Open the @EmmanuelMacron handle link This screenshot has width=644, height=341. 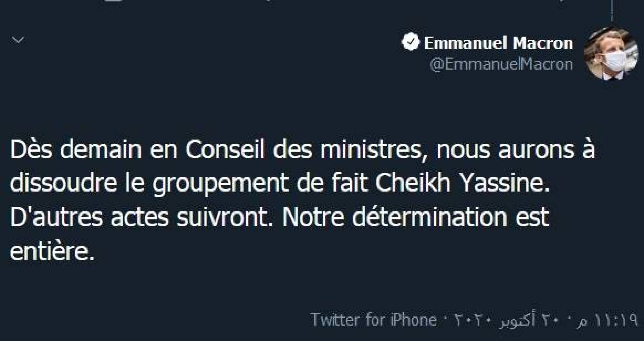pos(501,64)
